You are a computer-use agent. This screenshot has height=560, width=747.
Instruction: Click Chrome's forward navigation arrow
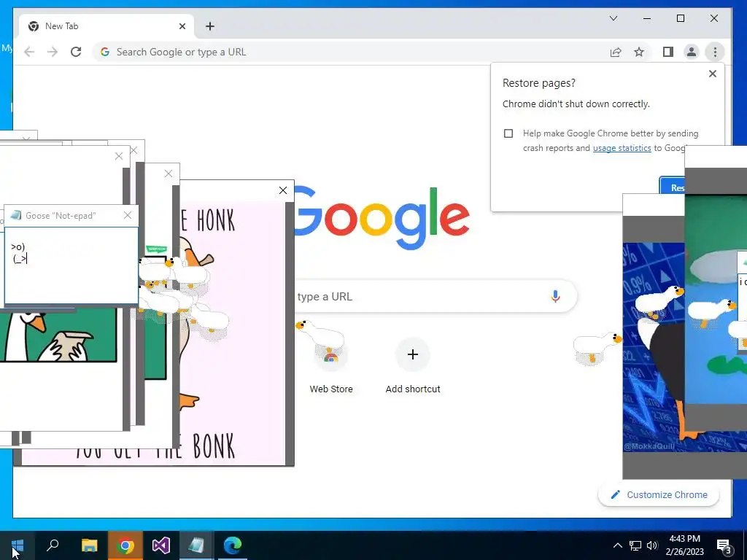(x=53, y=52)
